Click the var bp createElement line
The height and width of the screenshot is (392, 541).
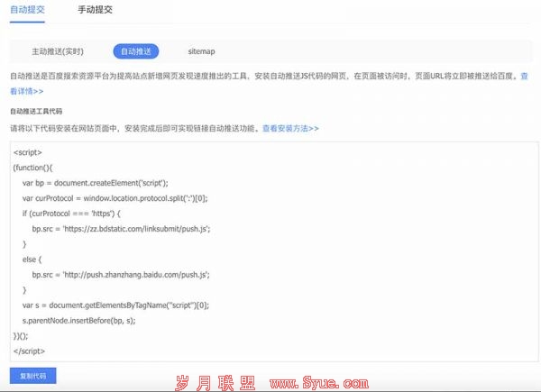tap(96, 183)
